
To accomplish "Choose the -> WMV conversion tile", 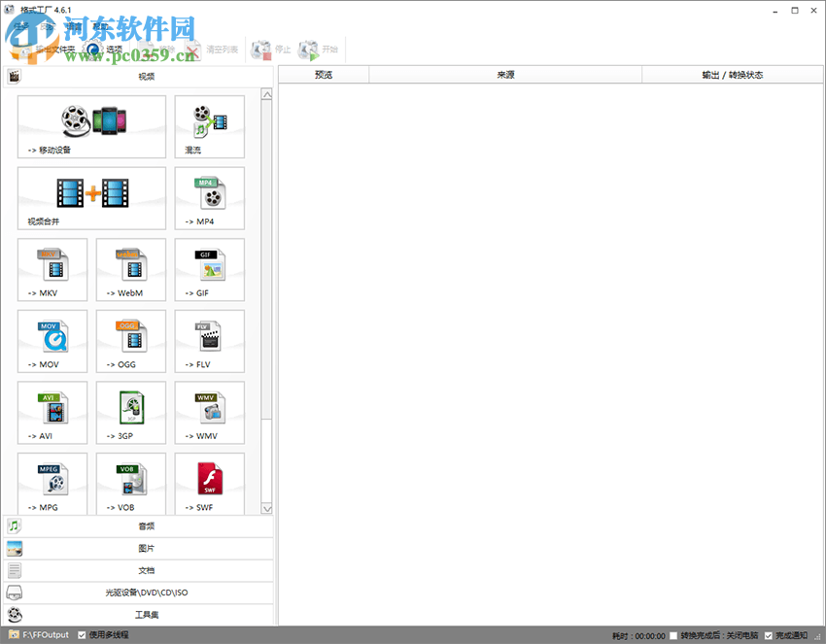I will [210, 413].
